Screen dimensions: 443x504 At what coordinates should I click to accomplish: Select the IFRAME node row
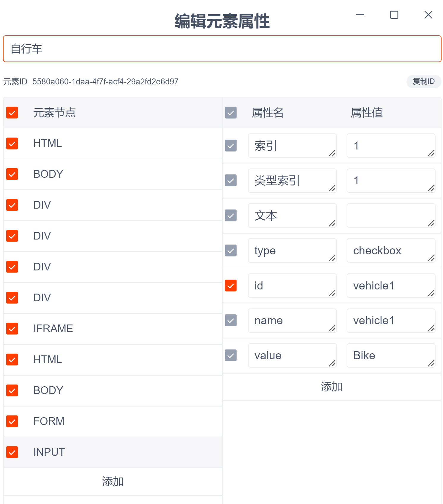point(119,329)
